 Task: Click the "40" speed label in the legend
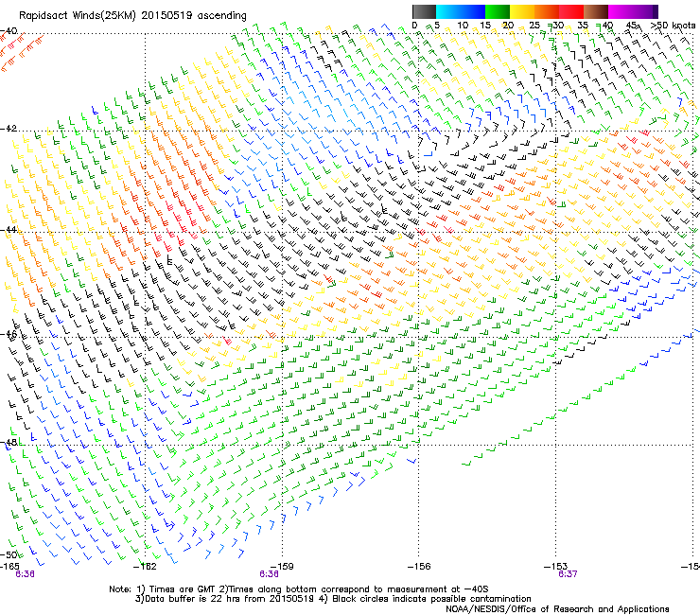(607, 26)
